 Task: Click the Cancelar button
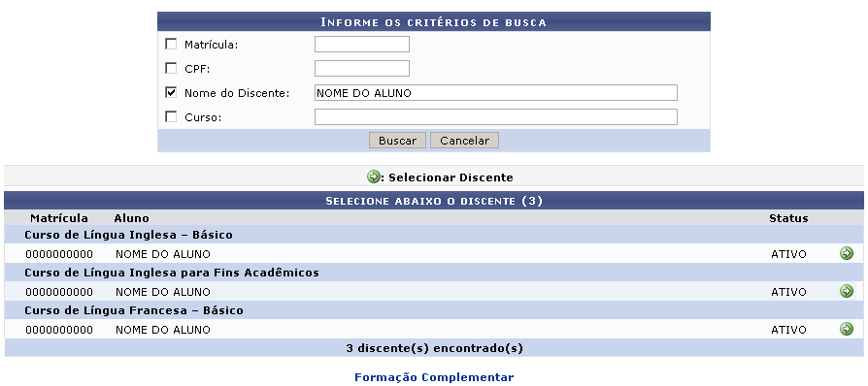[x=464, y=141]
